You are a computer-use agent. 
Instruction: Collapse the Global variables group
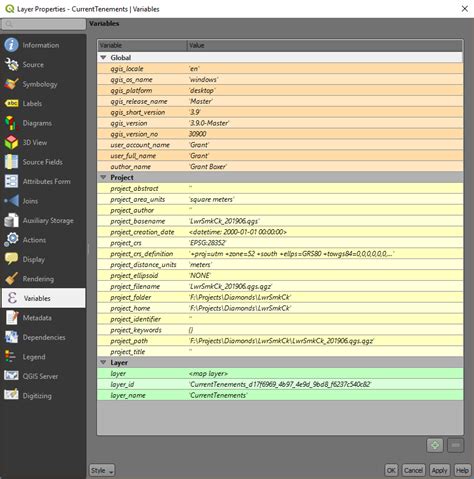point(103,58)
